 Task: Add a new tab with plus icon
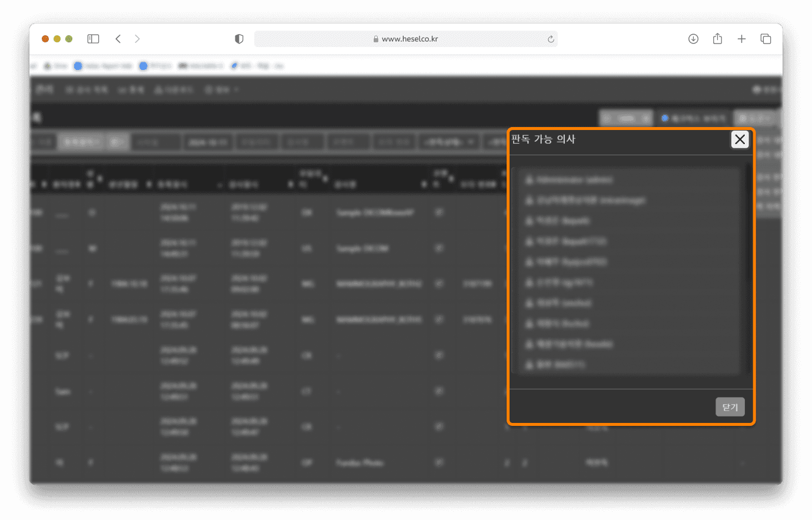(x=741, y=39)
